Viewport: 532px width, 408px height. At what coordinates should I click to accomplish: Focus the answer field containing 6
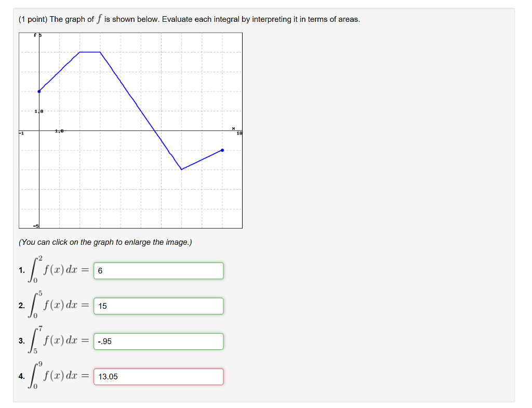coord(158,271)
